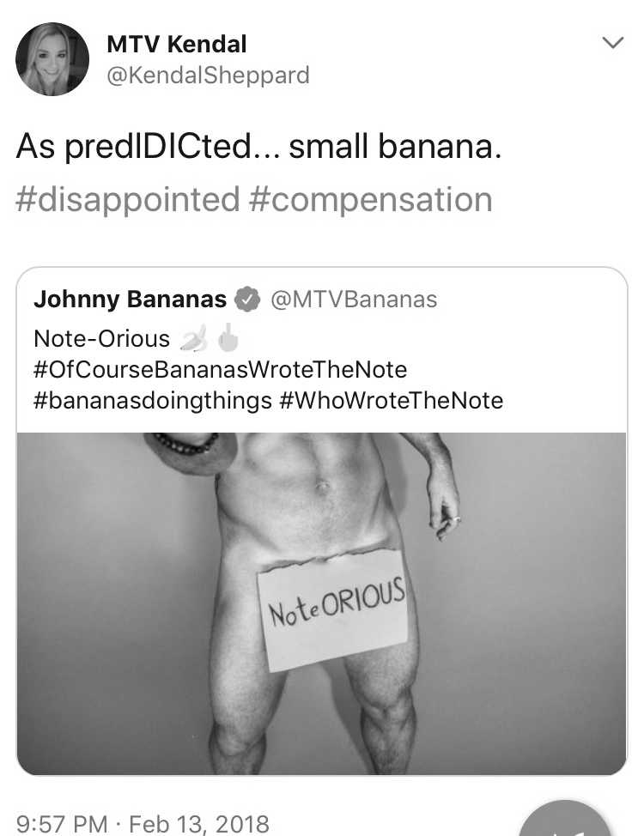644x836 pixels.
Task: Open the #OfCourseBananasWroteTheNote hashtag
Action: click(x=220, y=369)
